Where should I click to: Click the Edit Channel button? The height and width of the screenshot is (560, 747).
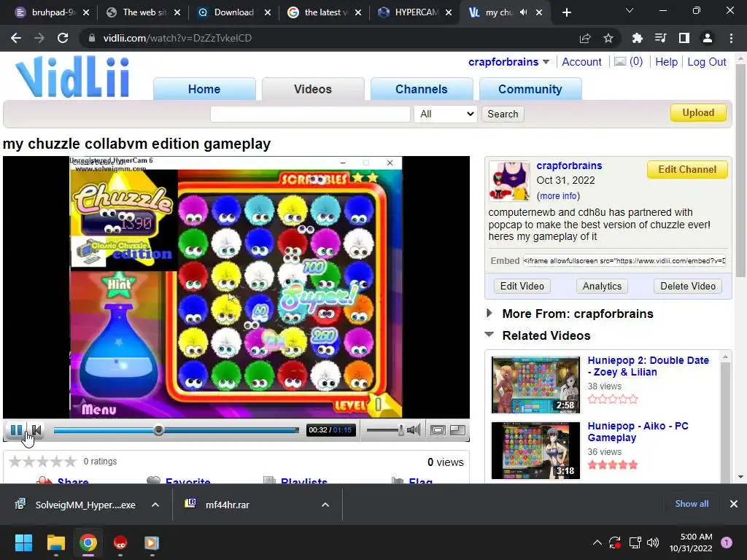pos(687,169)
